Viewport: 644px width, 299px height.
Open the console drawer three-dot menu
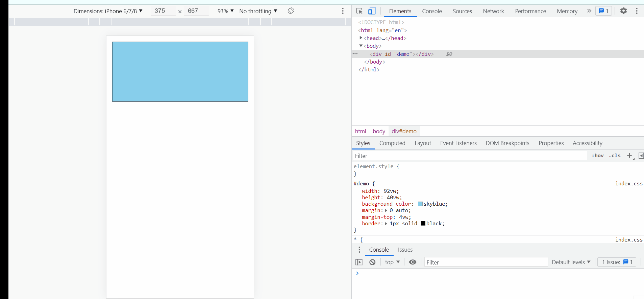[359, 250]
